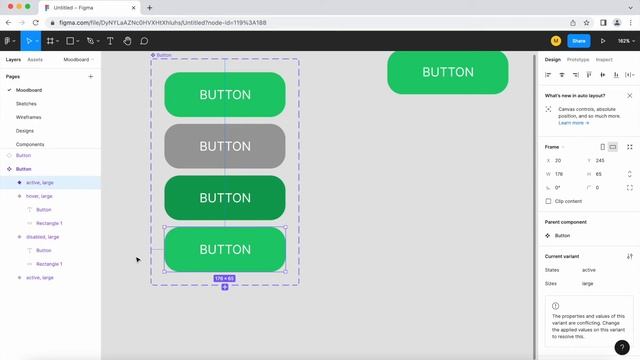Image resolution: width=640 pixels, height=360 pixels.
Task: Open zoom level dropdown
Action: click(x=627, y=41)
